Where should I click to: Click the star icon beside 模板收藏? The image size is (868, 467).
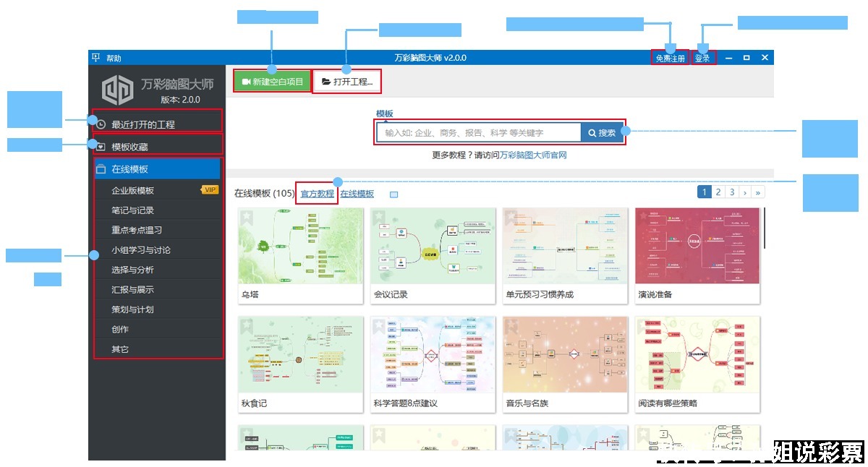[x=101, y=146]
